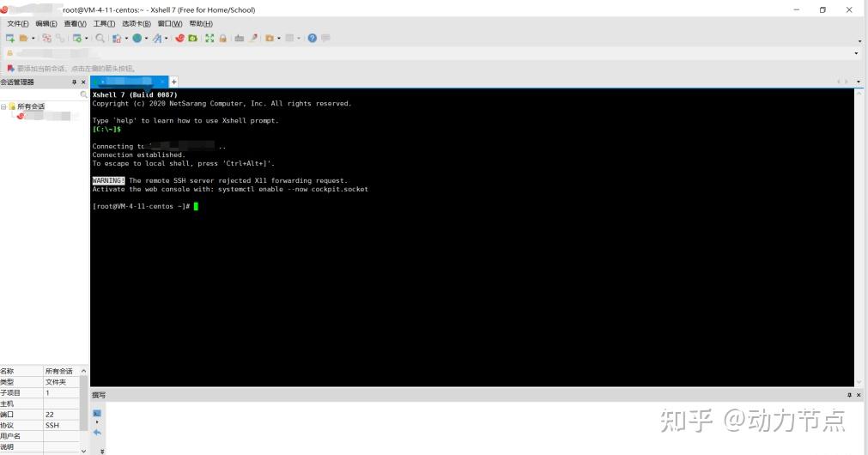Image resolution: width=868 pixels, height=455 pixels.
Task: Click the padlock lock-screen icon
Action: [222, 38]
